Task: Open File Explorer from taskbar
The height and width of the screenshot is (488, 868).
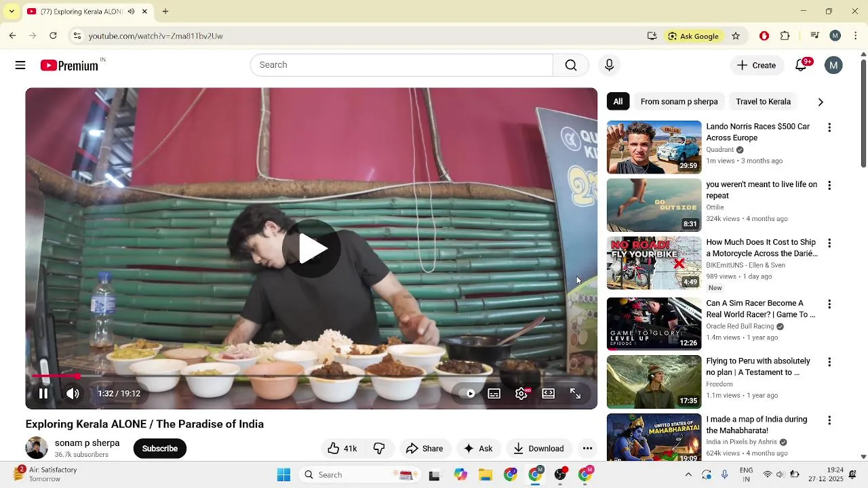Action: pos(486,474)
